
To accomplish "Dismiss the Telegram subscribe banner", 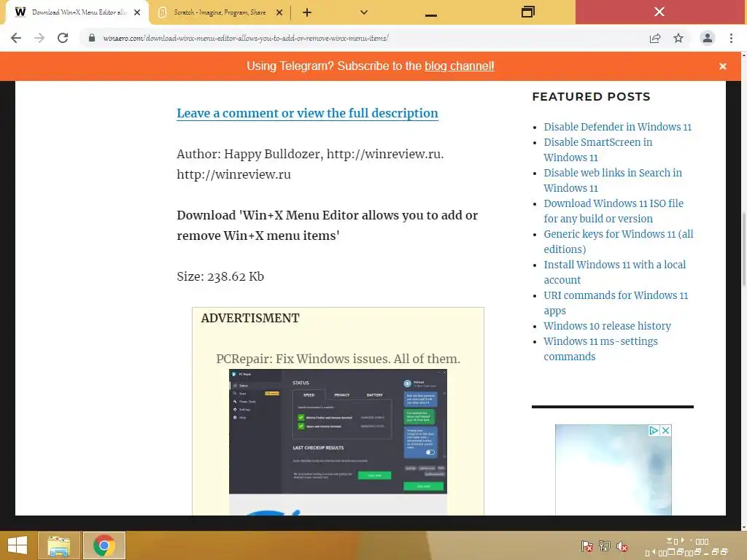I will [x=723, y=66].
